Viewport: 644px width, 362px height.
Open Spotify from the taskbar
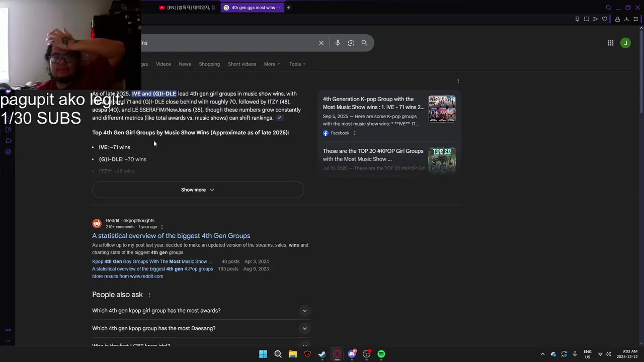click(x=381, y=354)
